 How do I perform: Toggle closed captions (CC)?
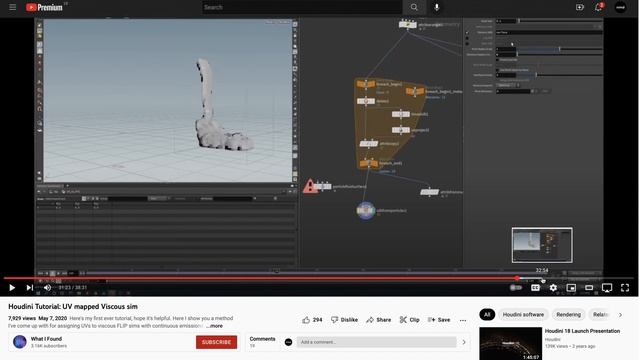point(535,288)
